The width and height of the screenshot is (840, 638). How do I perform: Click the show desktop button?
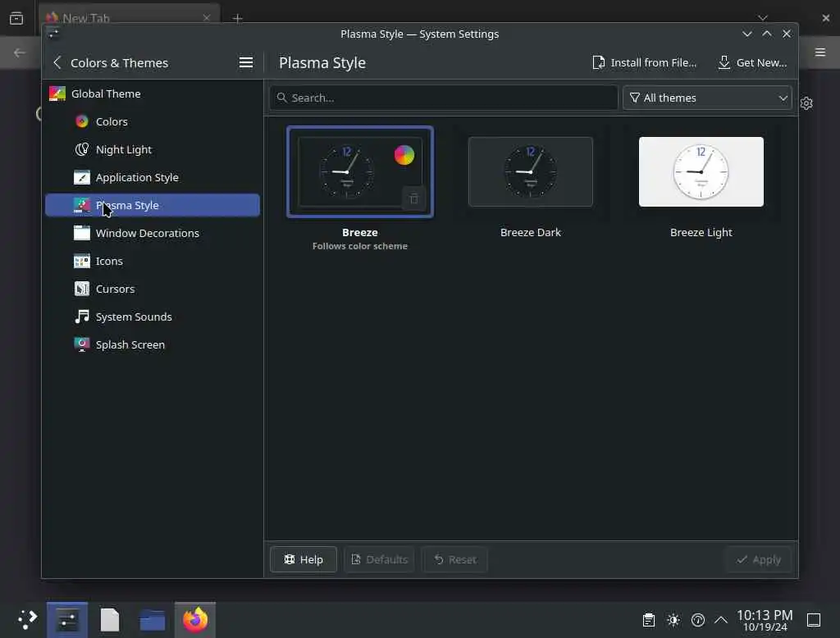814,620
